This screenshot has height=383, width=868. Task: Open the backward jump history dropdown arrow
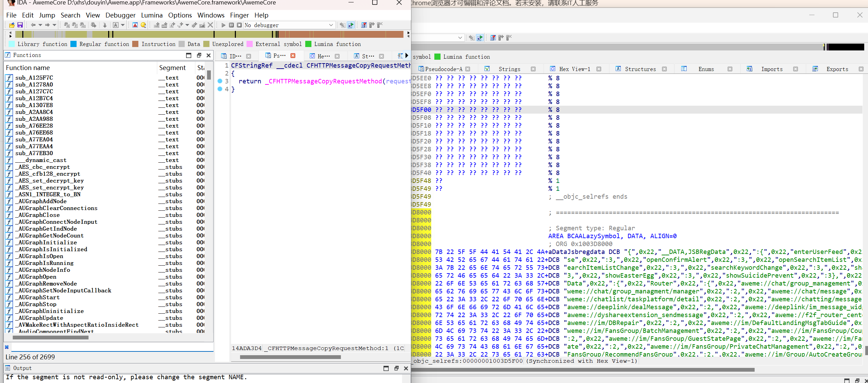pos(40,25)
